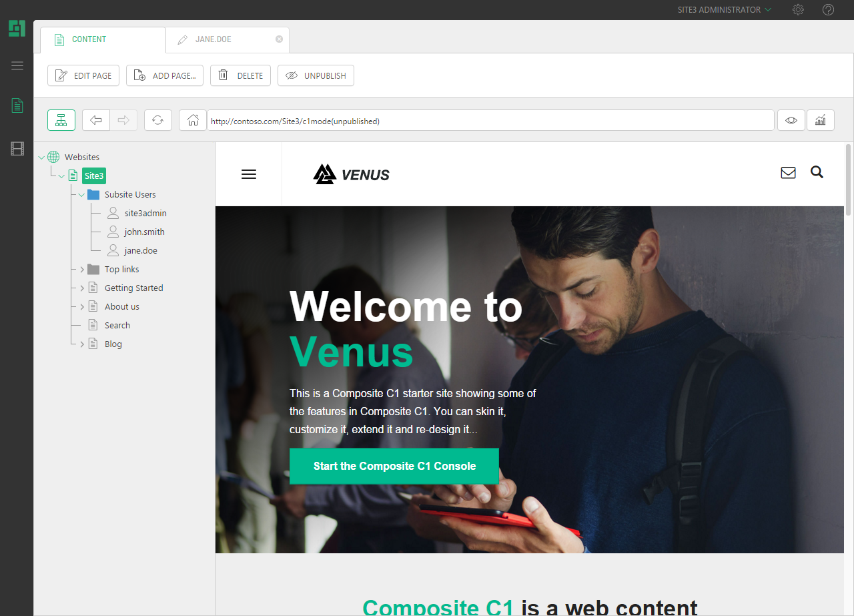Open settings gear icon in top bar
Screen dimensions: 854x616
click(798, 10)
